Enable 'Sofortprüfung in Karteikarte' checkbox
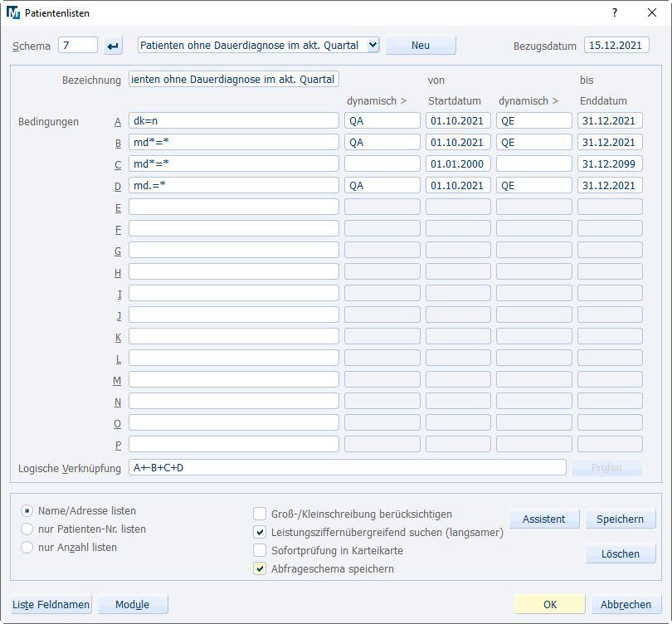The width and height of the screenshot is (672, 624). [x=260, y=550]
